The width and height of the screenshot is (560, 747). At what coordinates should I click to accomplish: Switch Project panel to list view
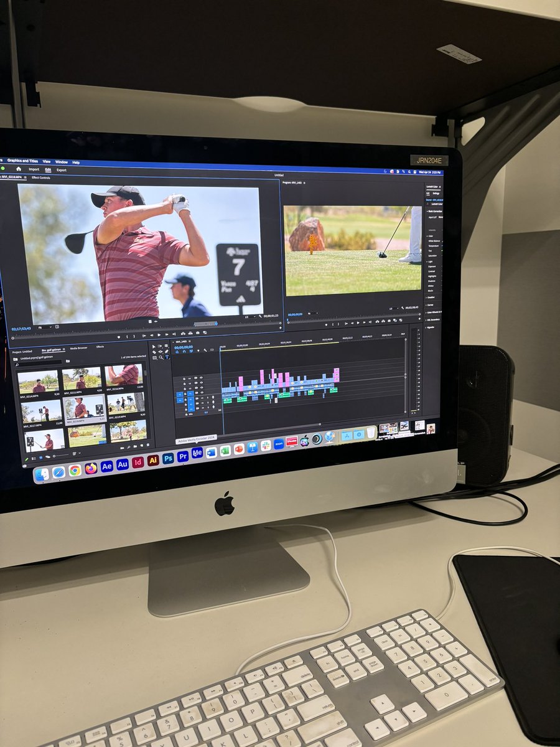[34, 458]
